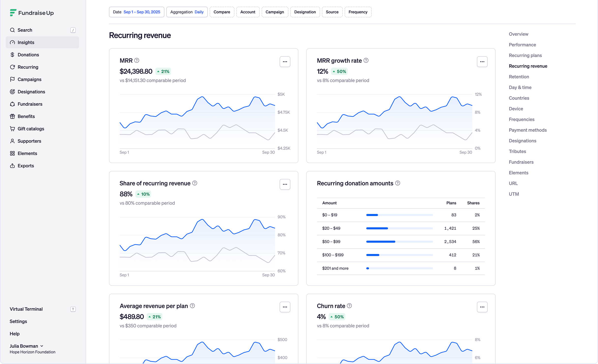The width and height of the screenshot is (598, 364).
Task: Open the MRR card more-options menu
Action: [285, 62]
